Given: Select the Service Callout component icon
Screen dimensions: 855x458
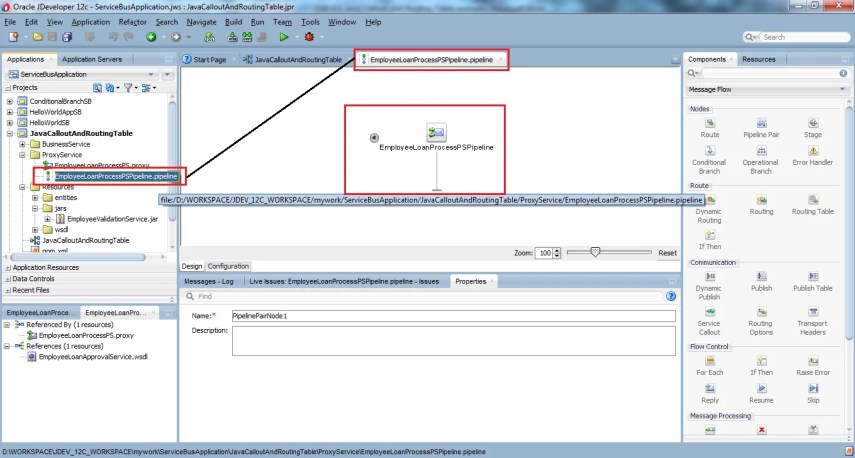Looking at the screenshot, I should pos(709,312).
